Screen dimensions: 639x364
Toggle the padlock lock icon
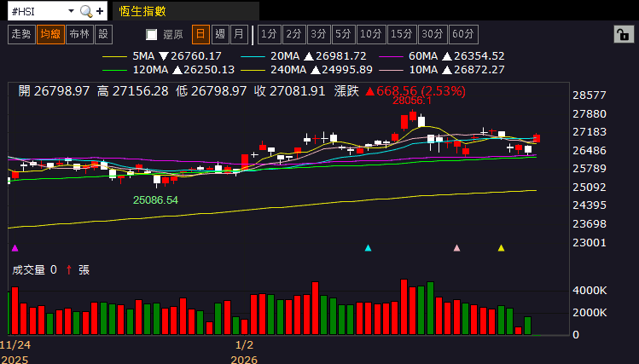click(624, 35)
